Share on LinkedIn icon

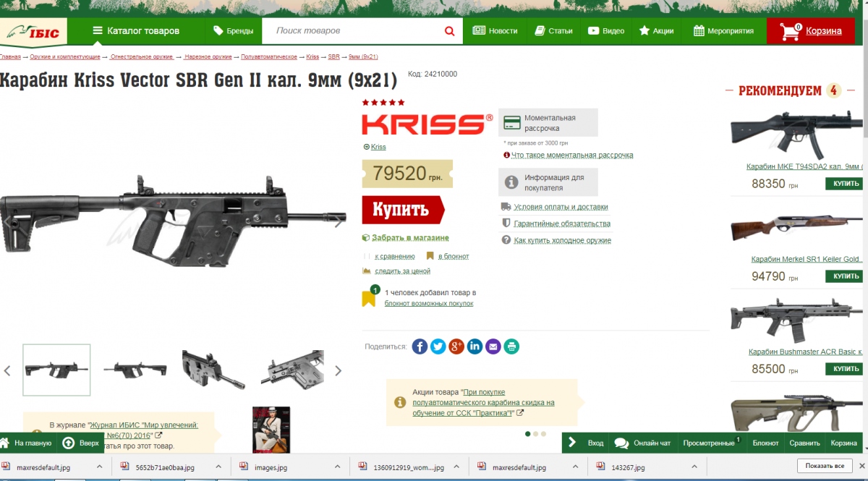pos(475,346)
